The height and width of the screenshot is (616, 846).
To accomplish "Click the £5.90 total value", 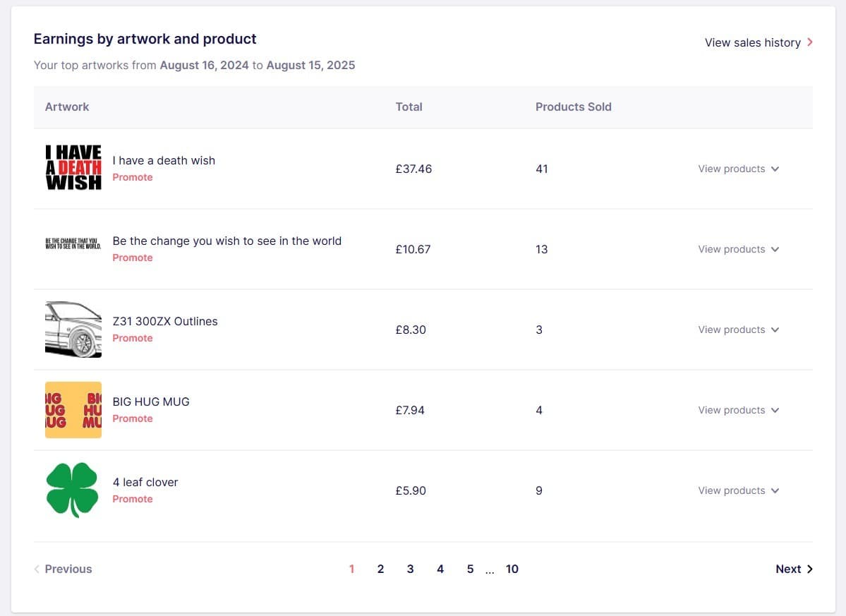I will [x=411, y=490].
